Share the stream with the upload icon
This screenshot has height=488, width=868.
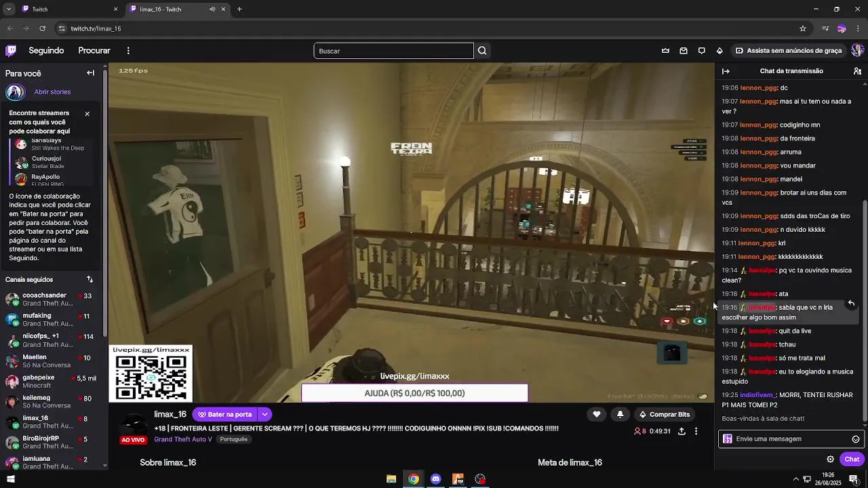(682, 431)
